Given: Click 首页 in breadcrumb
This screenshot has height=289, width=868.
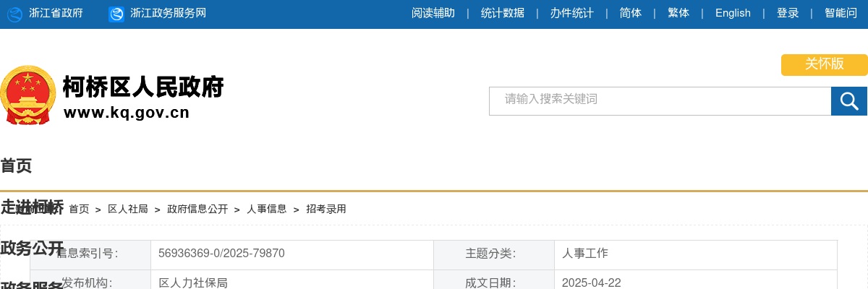Looking at the screenshot, I should coord(79,209).
